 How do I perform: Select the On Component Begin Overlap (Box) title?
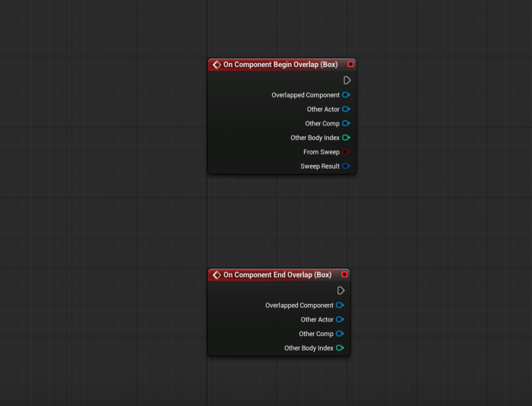point(280,65)
